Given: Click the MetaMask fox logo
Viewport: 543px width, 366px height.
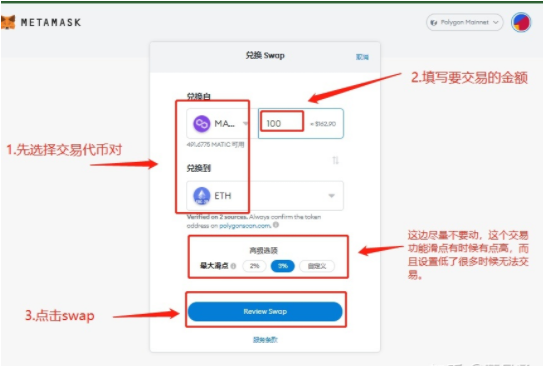Looking at the screenshot, I should coord(8,23).
